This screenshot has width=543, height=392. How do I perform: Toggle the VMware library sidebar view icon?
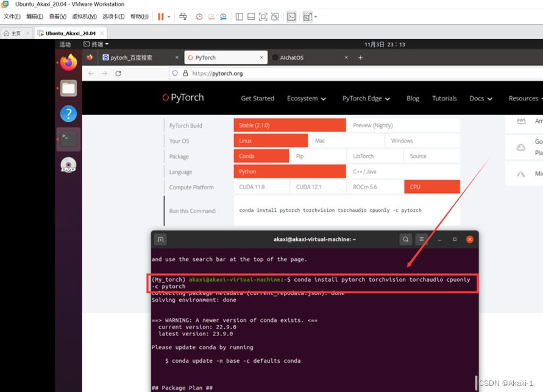tap(240, 16)
